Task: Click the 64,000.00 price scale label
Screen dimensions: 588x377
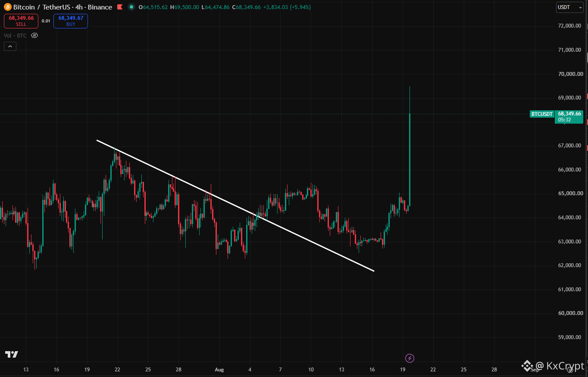Action: pos(570,218)
